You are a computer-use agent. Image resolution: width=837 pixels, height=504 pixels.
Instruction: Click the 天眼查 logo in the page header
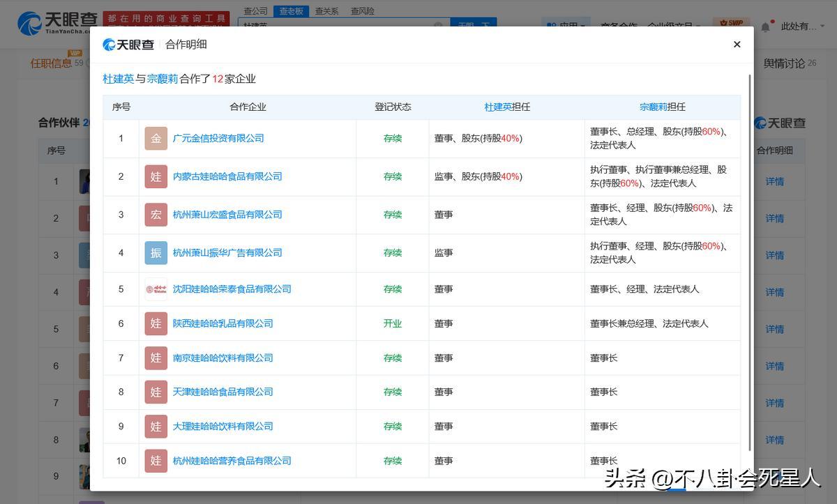point(57,22)
